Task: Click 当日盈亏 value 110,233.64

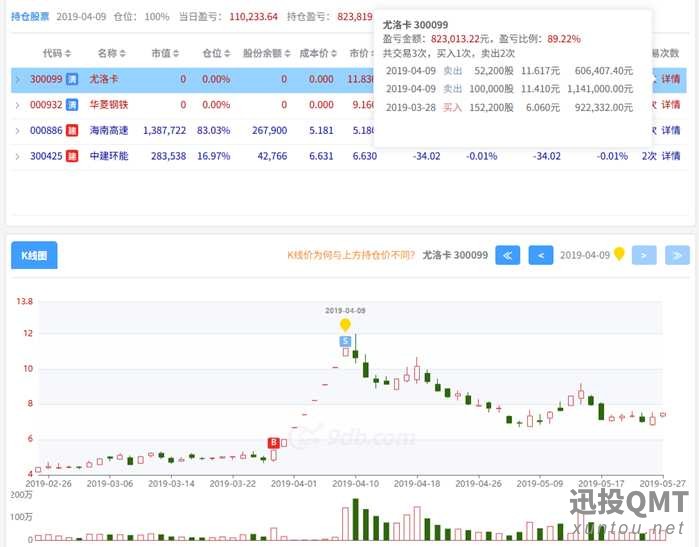Action: [x=253, y=17]
